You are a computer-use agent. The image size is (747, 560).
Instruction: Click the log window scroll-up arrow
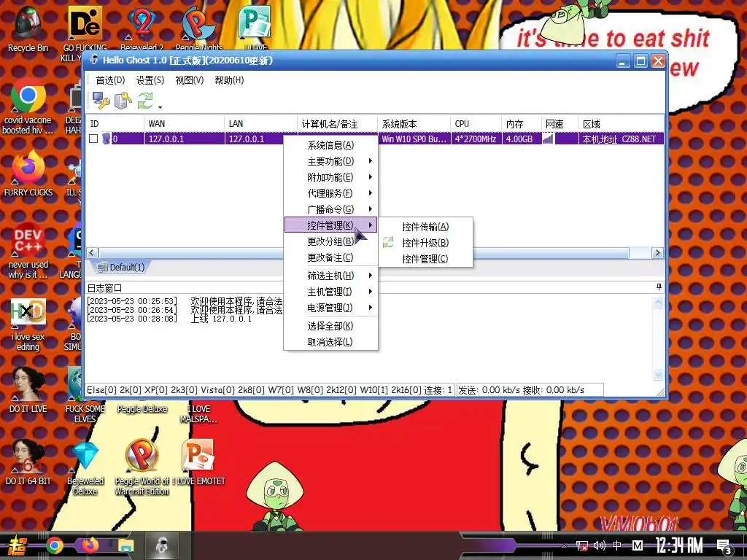tap(658, 303)
